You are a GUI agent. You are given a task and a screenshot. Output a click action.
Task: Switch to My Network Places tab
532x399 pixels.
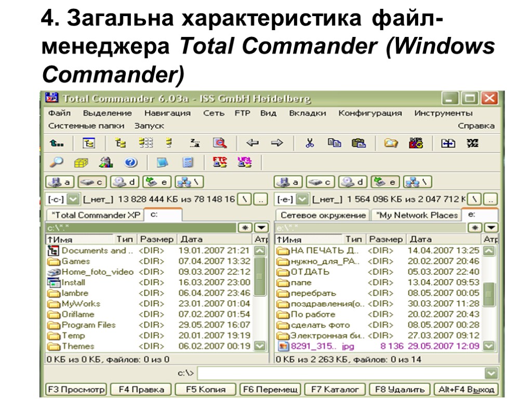416,215
